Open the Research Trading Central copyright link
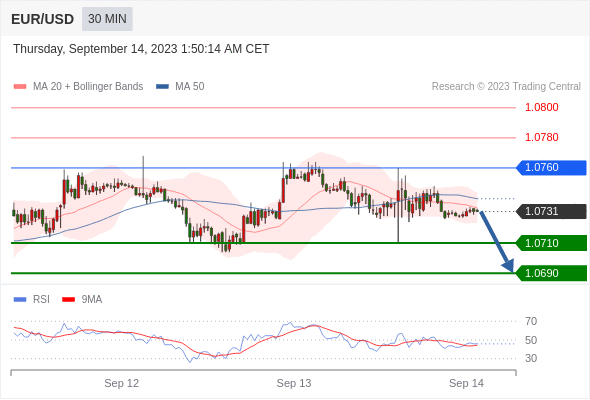This screenshot has width=590, height=400. coord(506,87)
